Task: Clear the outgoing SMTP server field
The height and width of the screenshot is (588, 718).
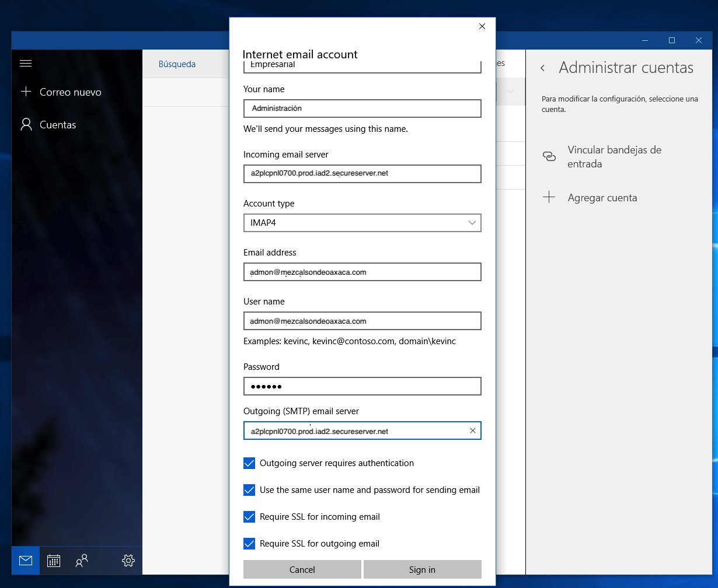Action: pos(472,431)
